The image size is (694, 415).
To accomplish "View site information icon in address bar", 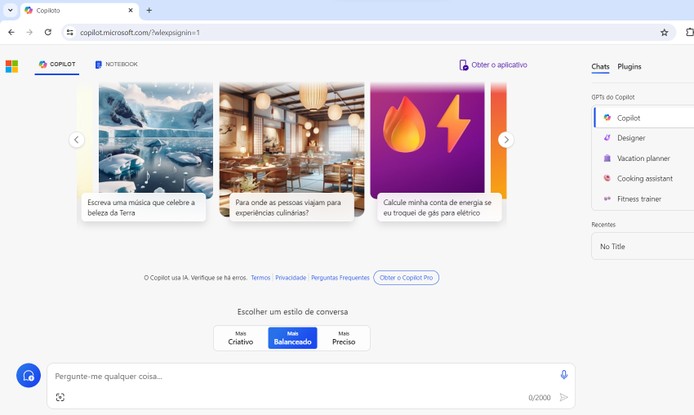I will tap(70, 32).
